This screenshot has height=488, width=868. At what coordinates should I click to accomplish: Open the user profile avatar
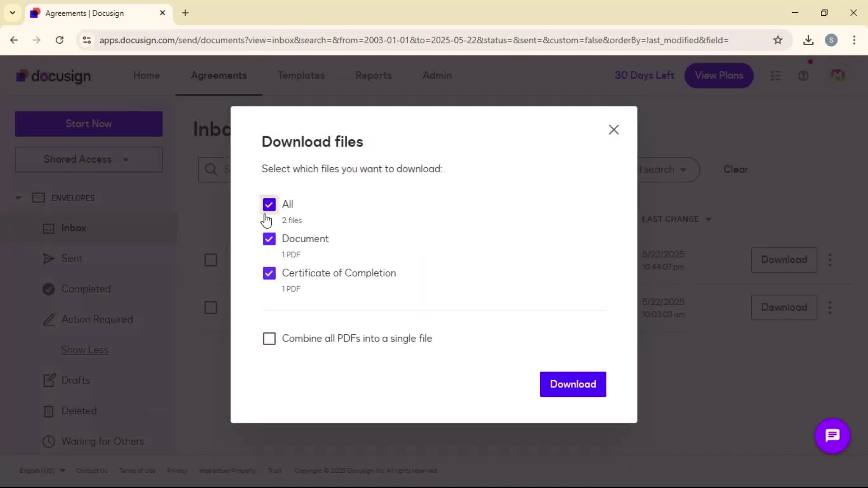tap(838, 75)
